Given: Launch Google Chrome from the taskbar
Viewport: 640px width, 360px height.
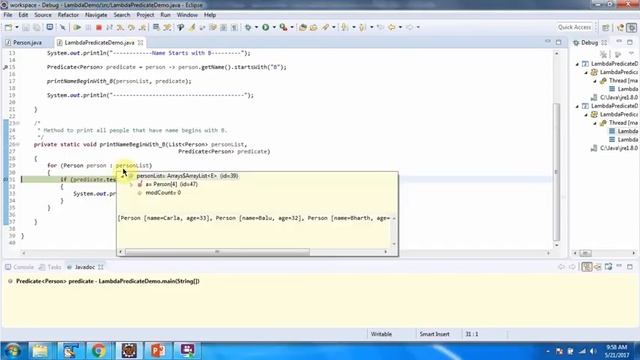Looking at the screenshot, I should click(x=98, y=351).
